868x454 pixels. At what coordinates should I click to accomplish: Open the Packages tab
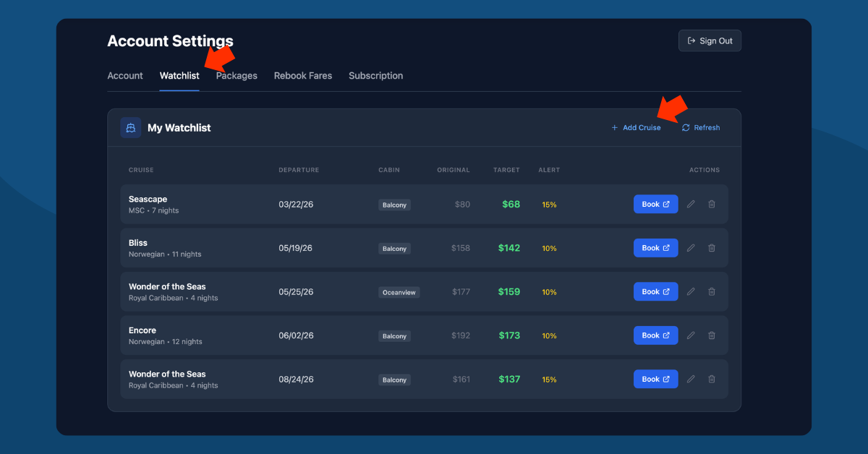coord(237,76)
